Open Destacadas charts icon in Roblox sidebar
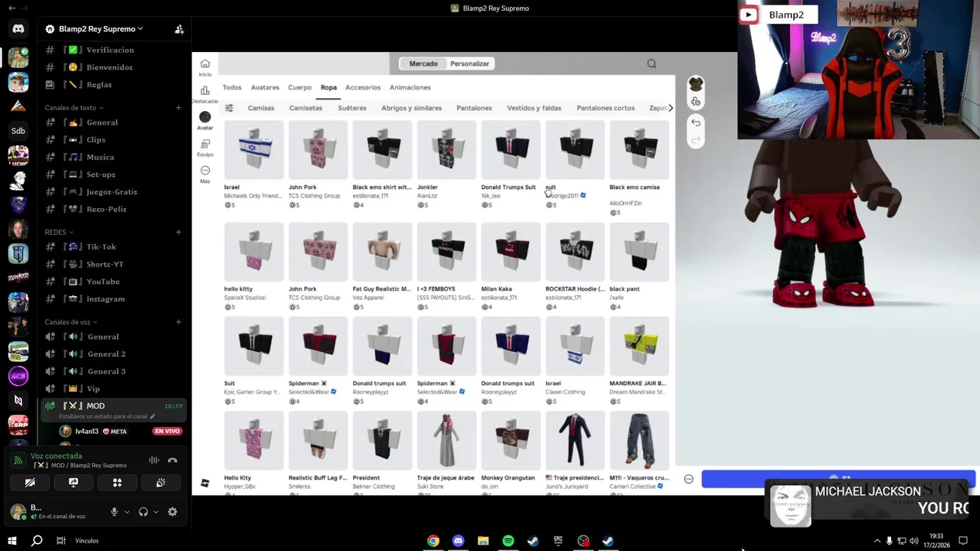Image resolution: width=980 pixels, height=551 pixels. point(205,90)
